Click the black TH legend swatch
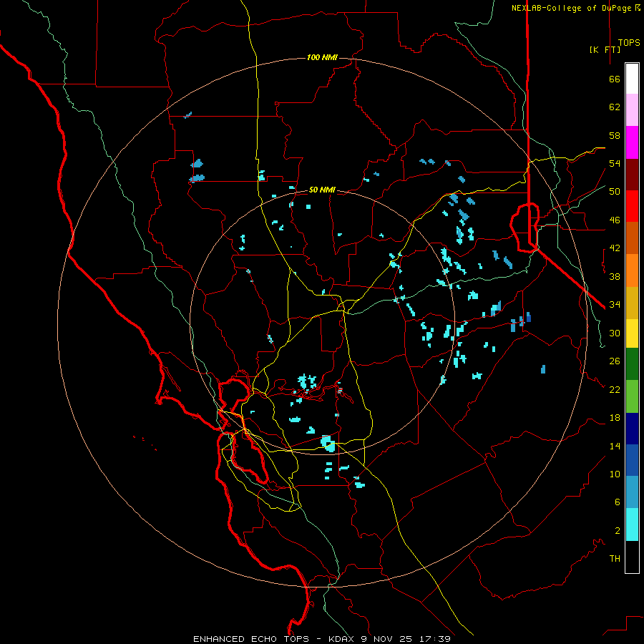The height and width of the screenshot is (644, 644). (x=632, y=557)
